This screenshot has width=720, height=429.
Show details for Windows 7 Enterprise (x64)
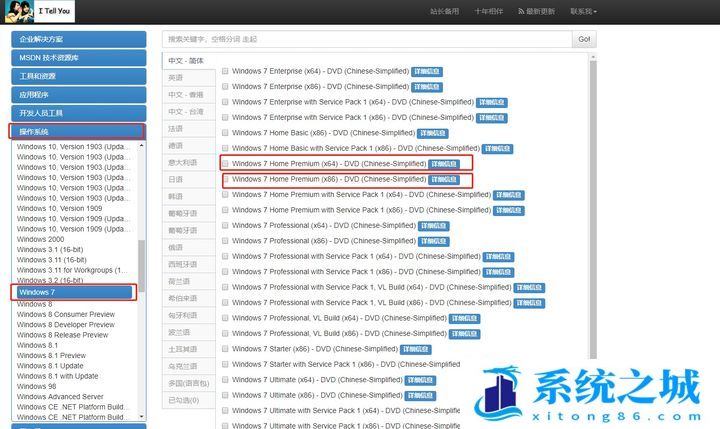tap(427, 72)
